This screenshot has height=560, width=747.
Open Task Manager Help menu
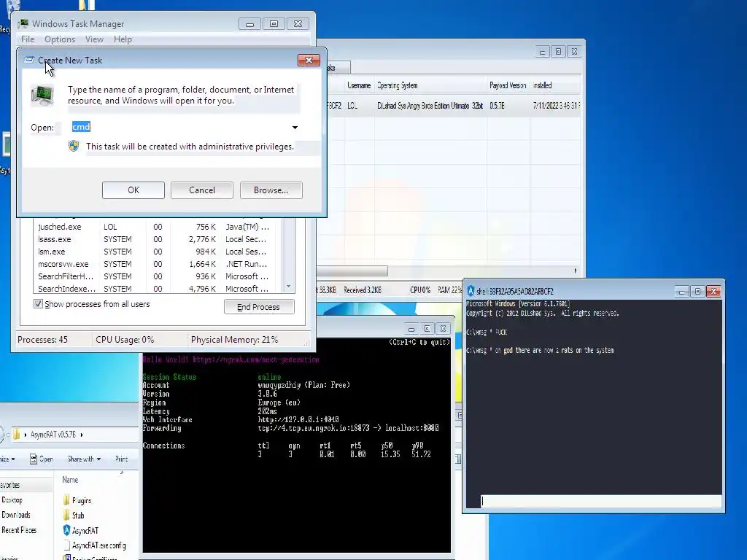[x=123, y=39]
